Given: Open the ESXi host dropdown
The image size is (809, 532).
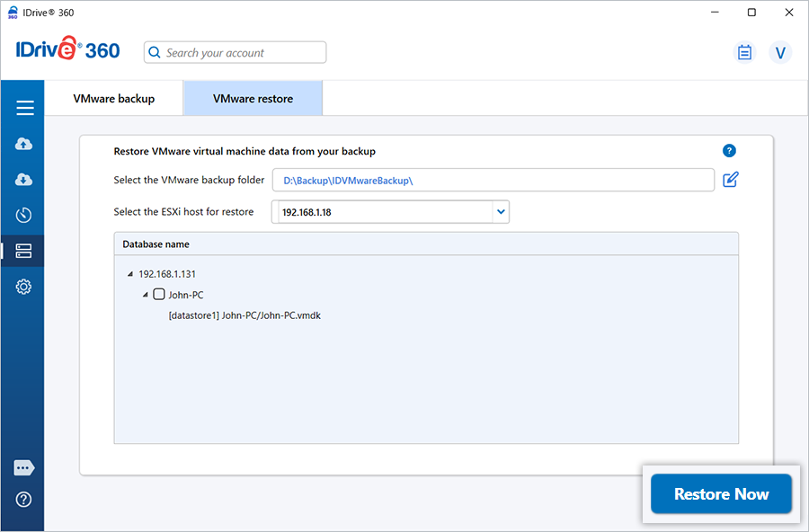Looking at the screenshot, I should tap(501, 213).
